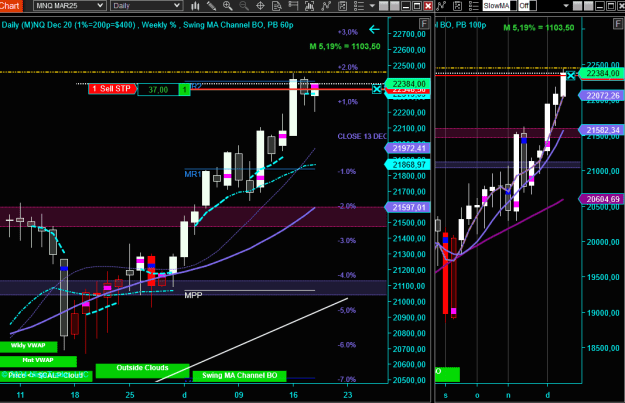Open the data box document icon

coord(277,6)
